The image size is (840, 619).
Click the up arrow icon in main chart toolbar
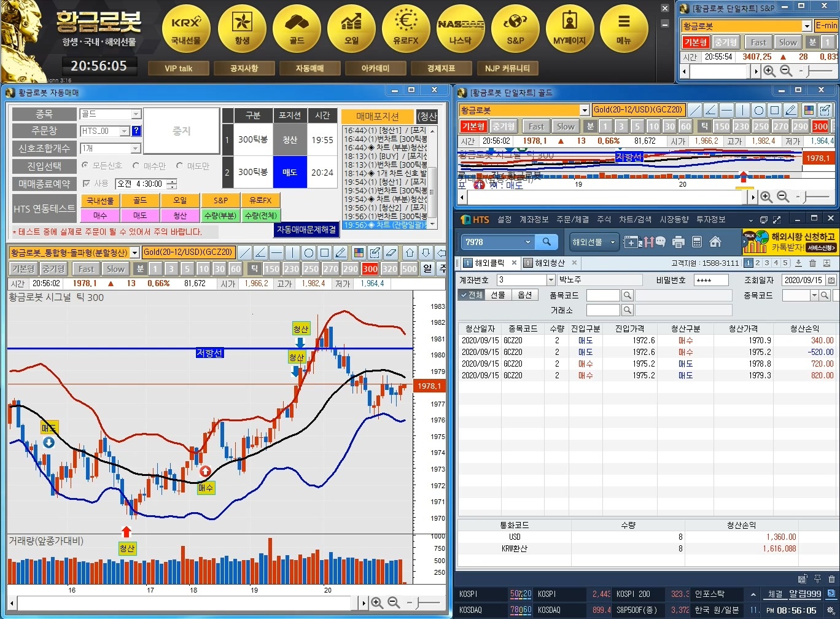tap(410, 252)
